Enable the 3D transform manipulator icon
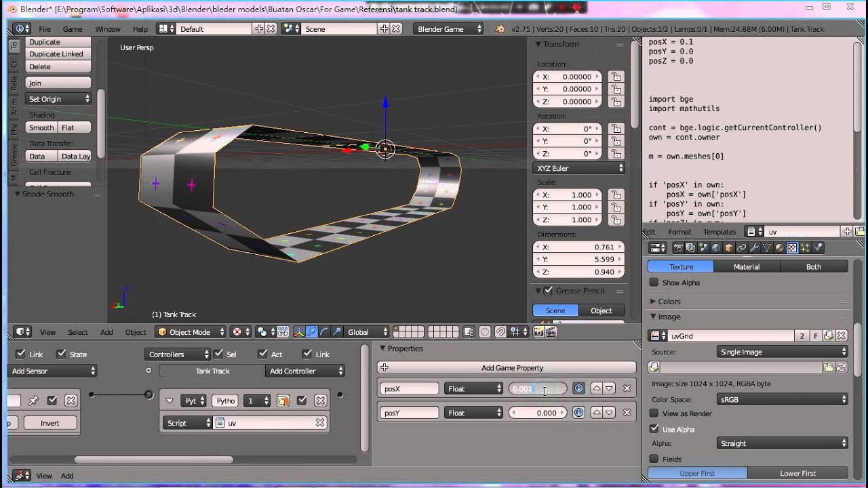This screenshot has height=488, width=868. pos(299,332)
